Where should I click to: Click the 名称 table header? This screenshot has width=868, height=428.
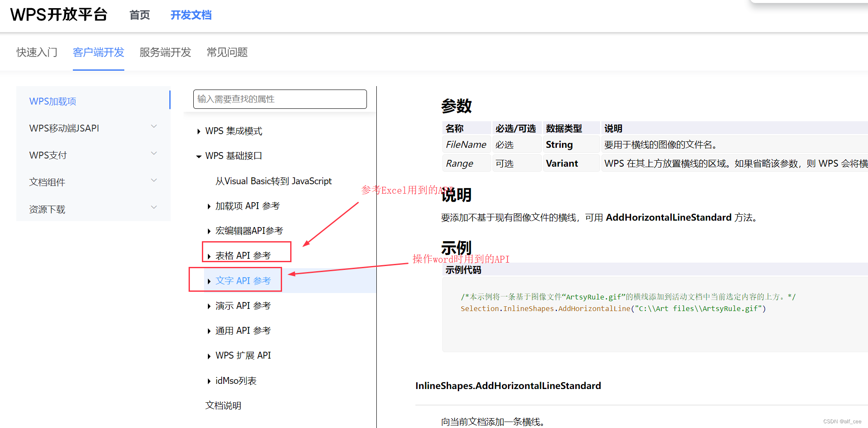point(466,128)
